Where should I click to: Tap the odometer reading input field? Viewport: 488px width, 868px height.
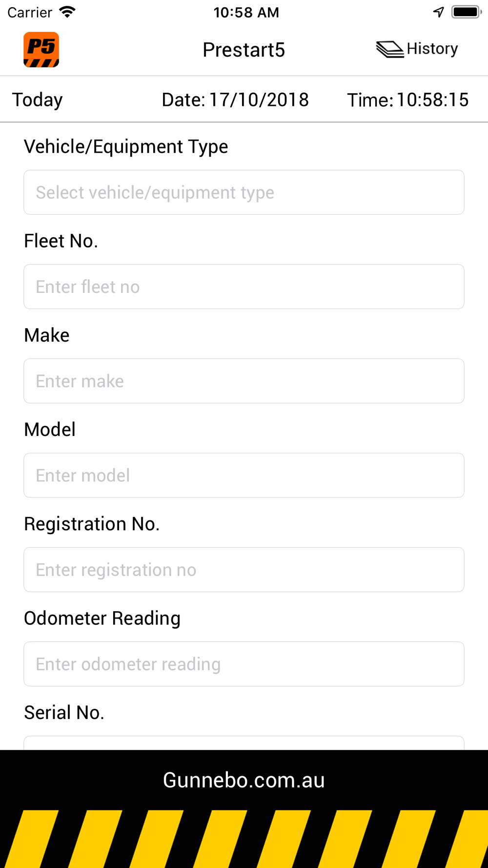pos(244,664)
